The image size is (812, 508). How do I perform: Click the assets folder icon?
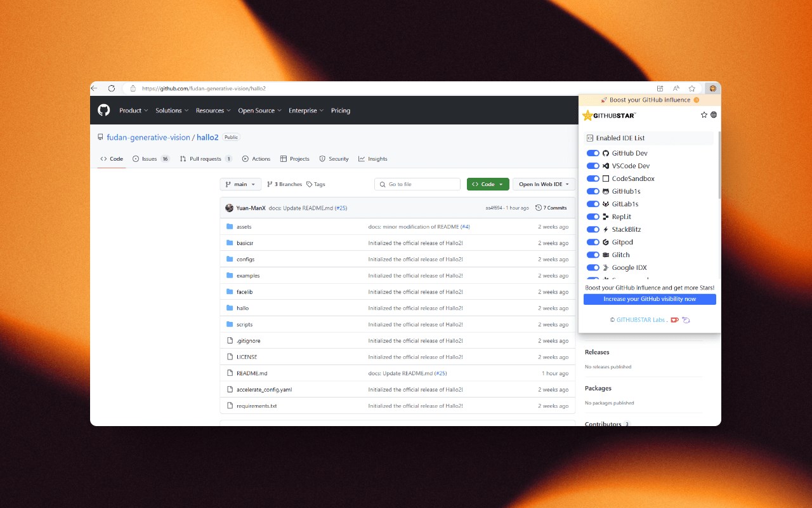tap(230, 227)
